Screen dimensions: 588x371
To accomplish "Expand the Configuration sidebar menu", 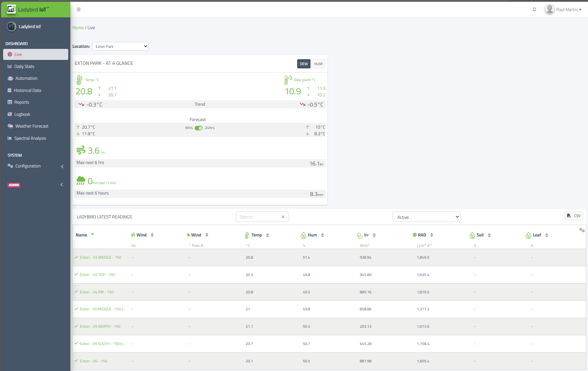I will click(x=35, y=166).
